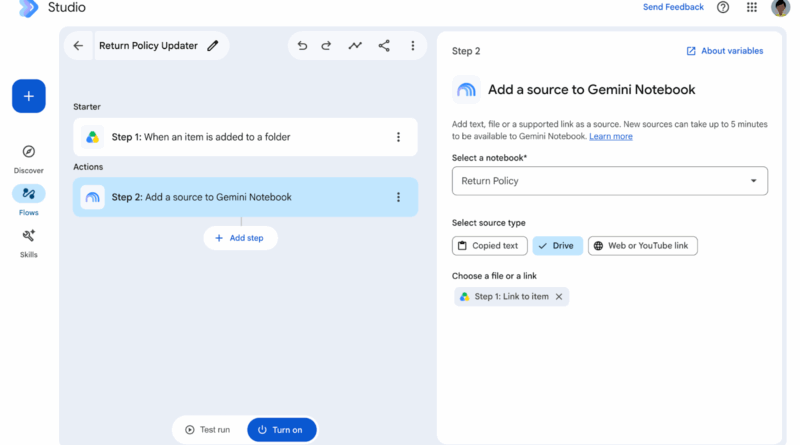Open the Google apps grid icon

[x=752, y=7]
